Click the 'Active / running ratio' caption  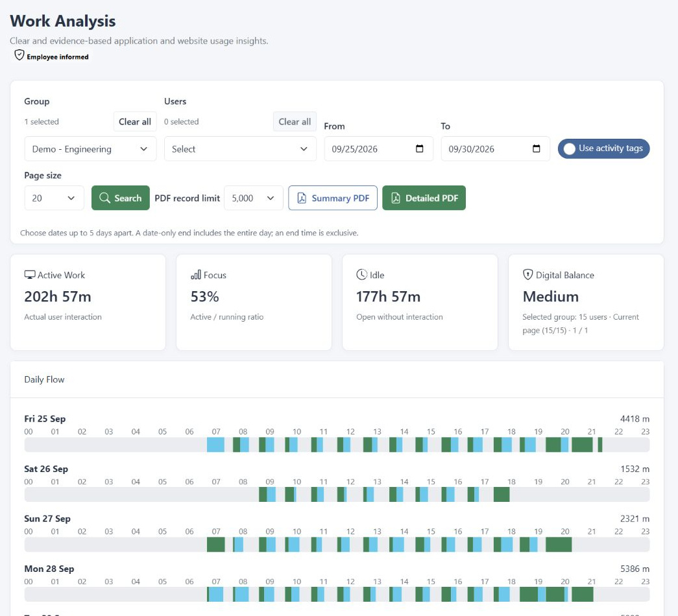[227, 317]
